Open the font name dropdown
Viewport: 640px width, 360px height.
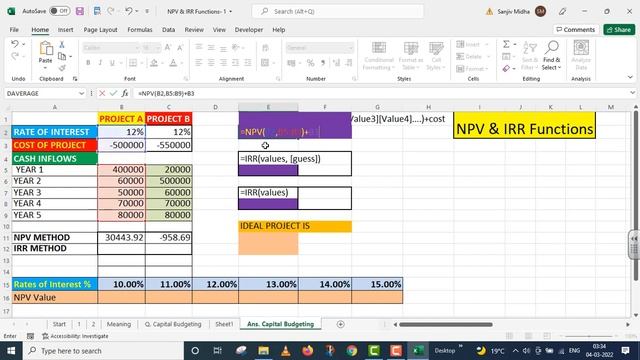pyautogui.click(x=137, y=48)
